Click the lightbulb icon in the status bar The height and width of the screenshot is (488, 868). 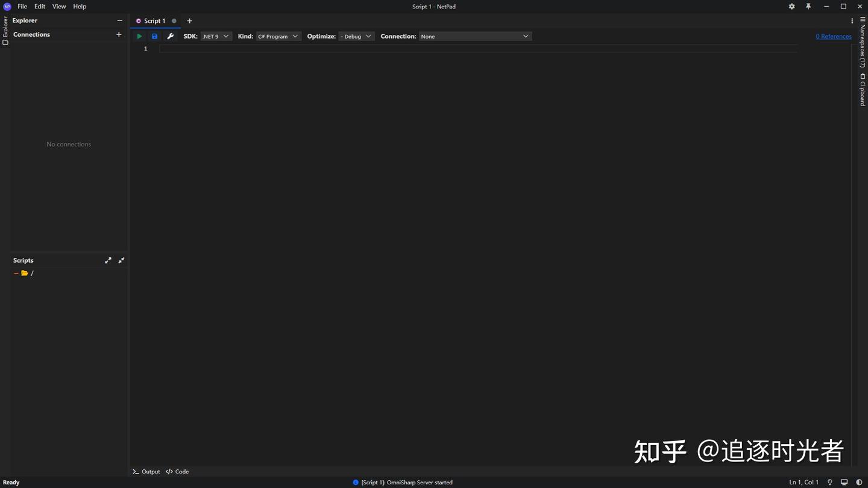[x=829, y=482]
